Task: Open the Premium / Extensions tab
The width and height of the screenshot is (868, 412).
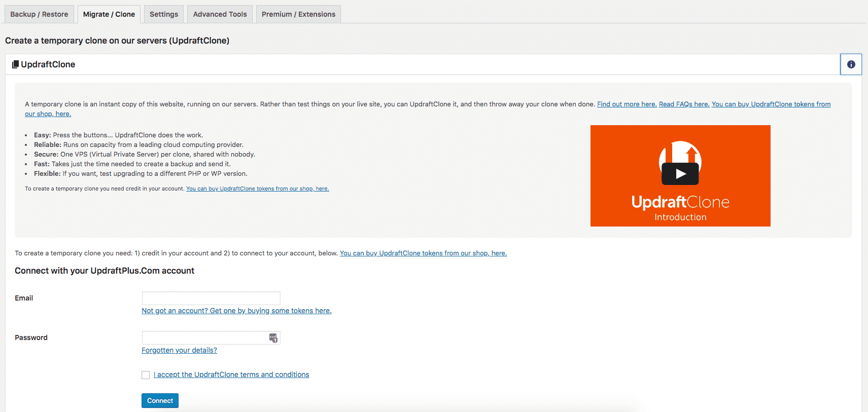Action: coord(298,14)
